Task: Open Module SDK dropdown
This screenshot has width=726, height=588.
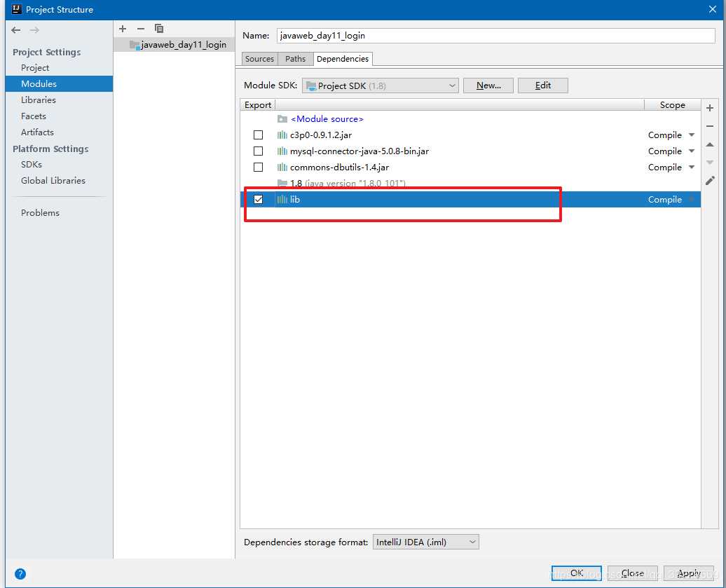Action: 380,86
